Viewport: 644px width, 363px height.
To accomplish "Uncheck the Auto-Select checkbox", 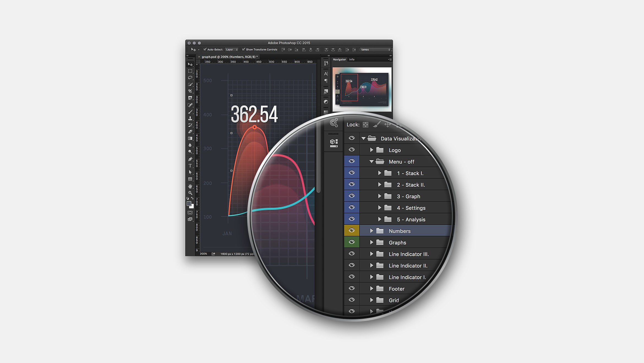I will [205, 50].
